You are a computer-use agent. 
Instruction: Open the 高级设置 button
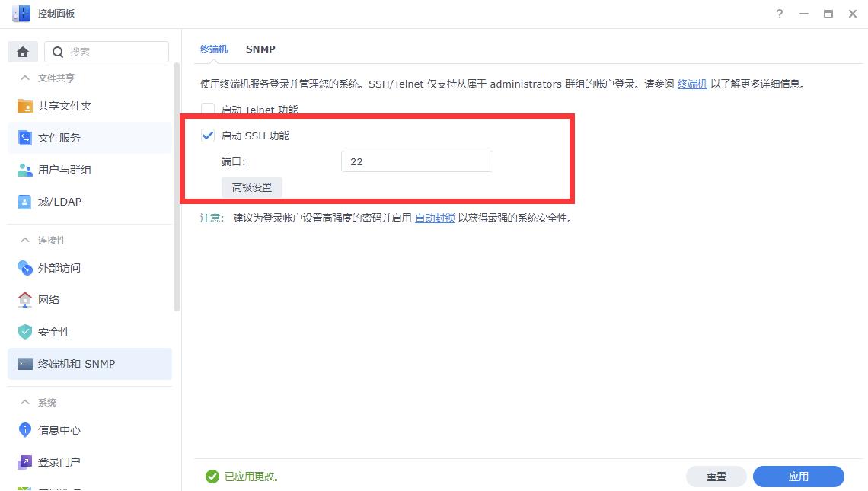tap(252, 187)
